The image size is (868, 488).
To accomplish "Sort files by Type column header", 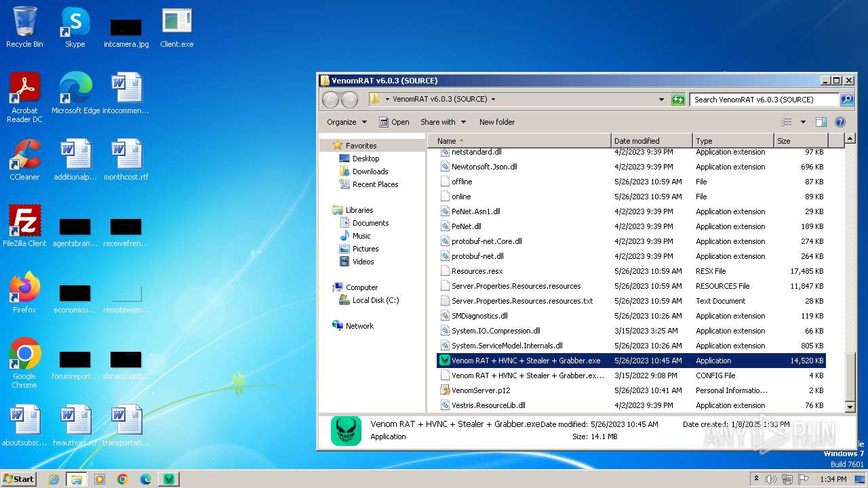I will [733, 141].
